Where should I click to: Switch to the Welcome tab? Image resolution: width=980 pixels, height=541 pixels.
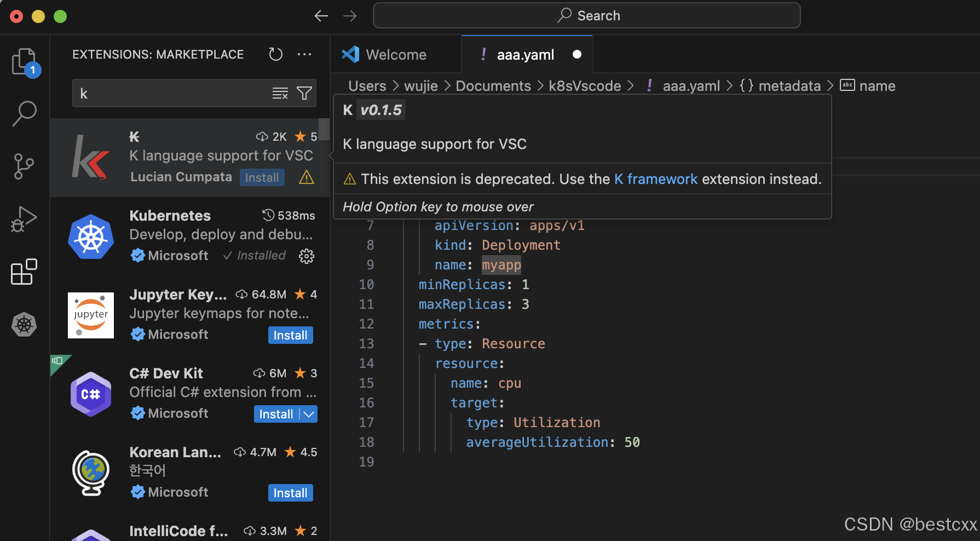point(396,54)
